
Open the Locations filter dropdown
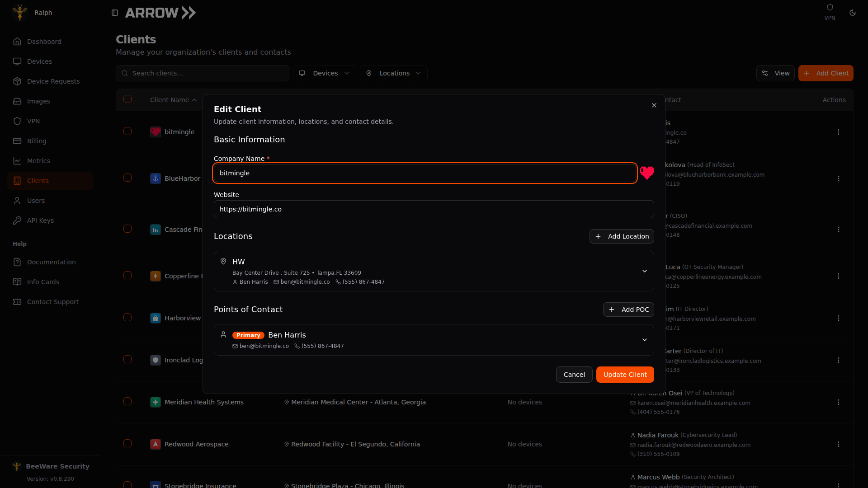(x=393, y=73)
